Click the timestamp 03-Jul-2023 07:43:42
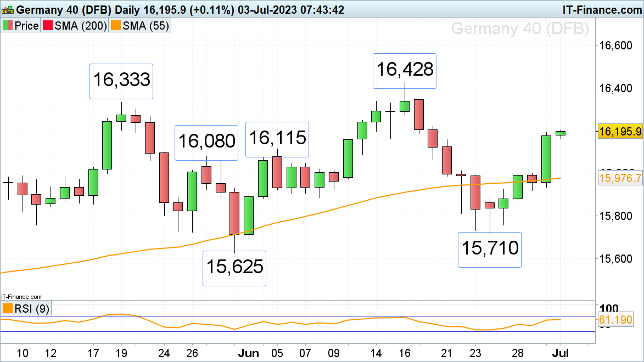This screenshot has width=644, height=362. [291, 9]
